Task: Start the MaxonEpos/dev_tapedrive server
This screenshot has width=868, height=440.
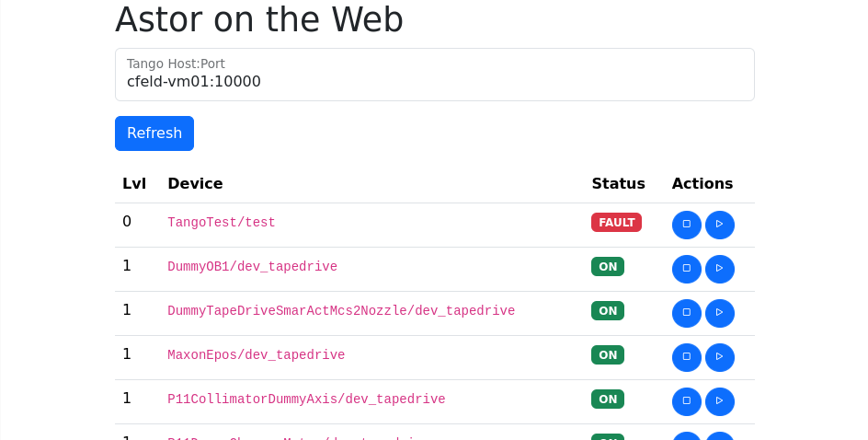Action: click(720, 358)
